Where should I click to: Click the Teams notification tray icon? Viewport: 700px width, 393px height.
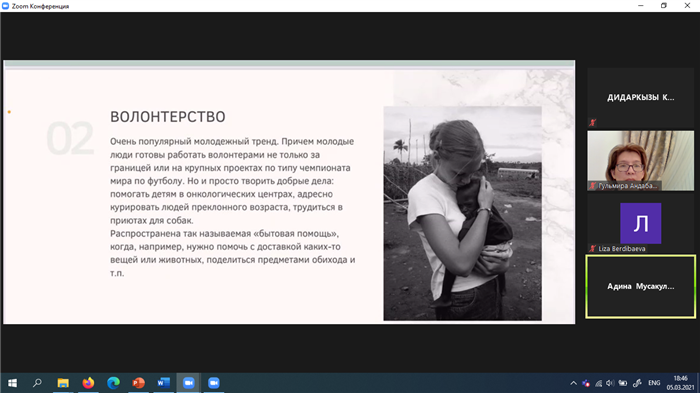pyautogui.click(x=586, y=383)
